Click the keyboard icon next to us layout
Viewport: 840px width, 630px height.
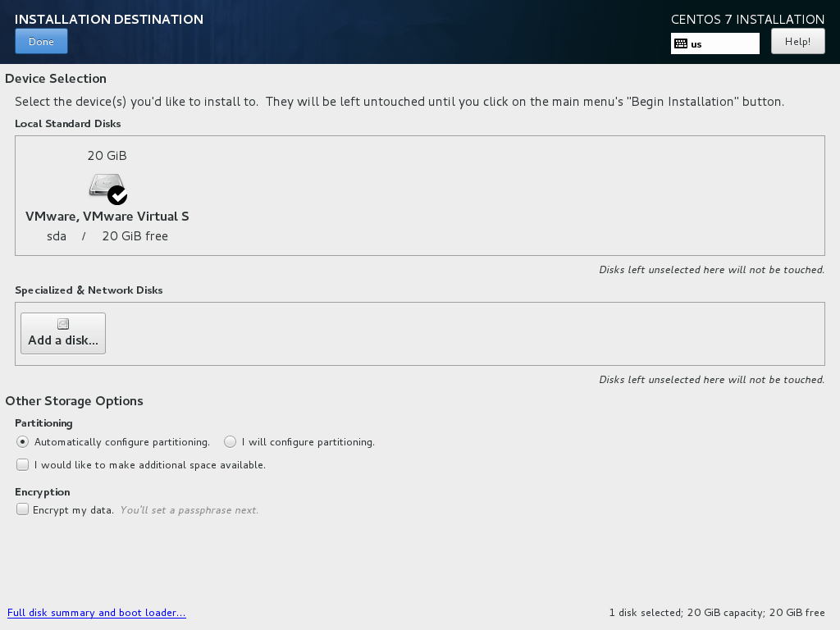pyautogui.click(x=681, y=43)
